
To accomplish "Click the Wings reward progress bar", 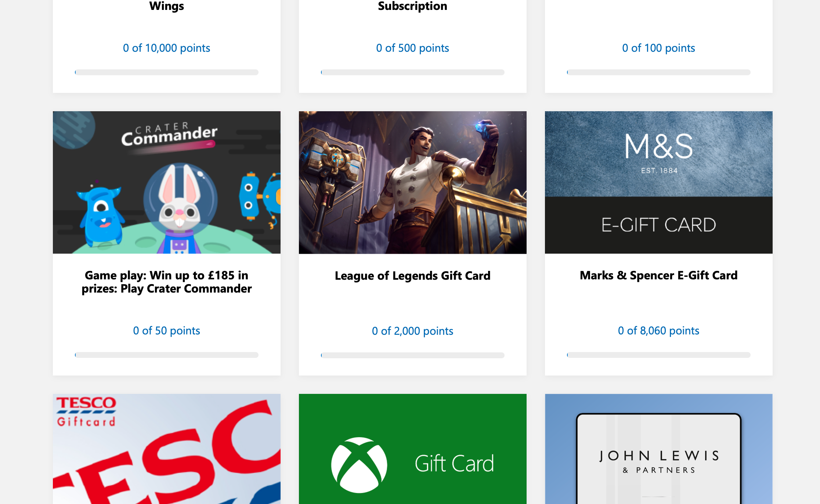I will [167, 72].
